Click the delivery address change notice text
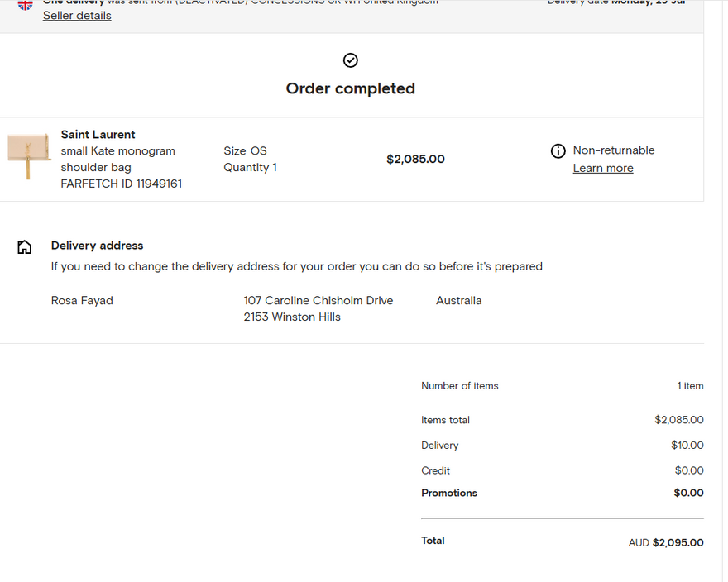This screenshot has height=582, width=728. [x=297, y=266]
